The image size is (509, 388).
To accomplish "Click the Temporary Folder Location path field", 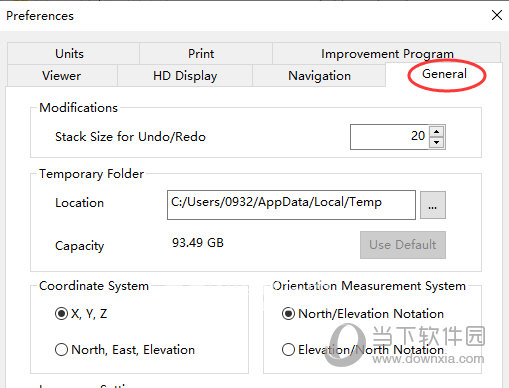I will tap(291, 205).
